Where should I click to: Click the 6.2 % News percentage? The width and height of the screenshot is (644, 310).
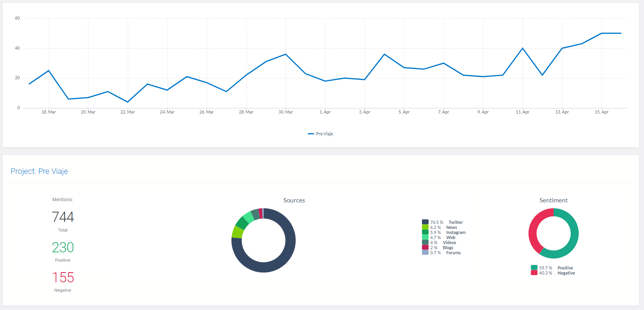(436, 227)
